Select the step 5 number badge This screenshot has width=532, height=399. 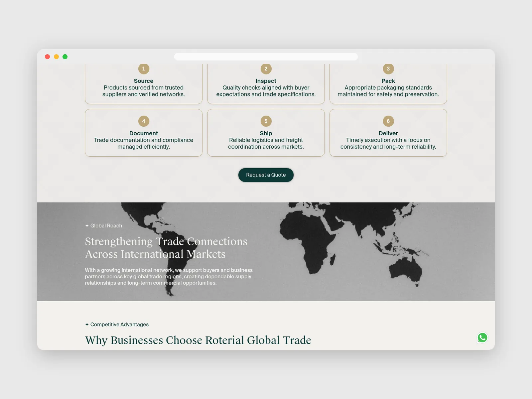click(266, 121)
